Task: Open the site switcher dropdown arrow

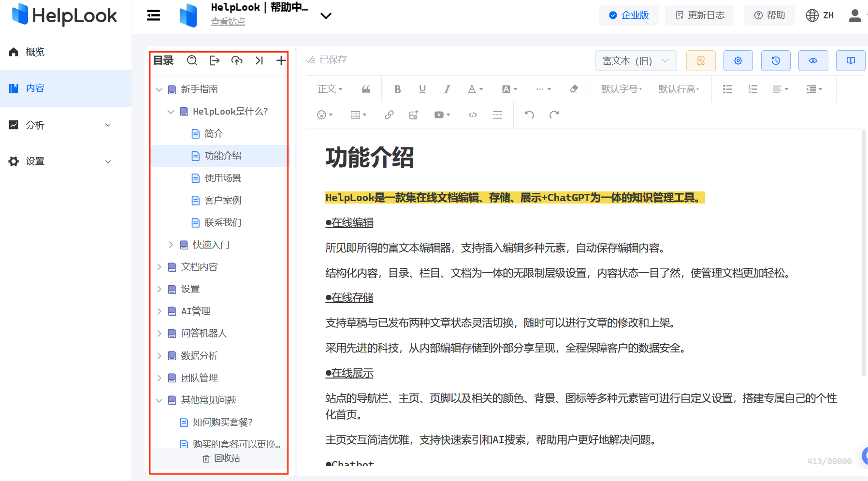Action: (x=326, y=16)
